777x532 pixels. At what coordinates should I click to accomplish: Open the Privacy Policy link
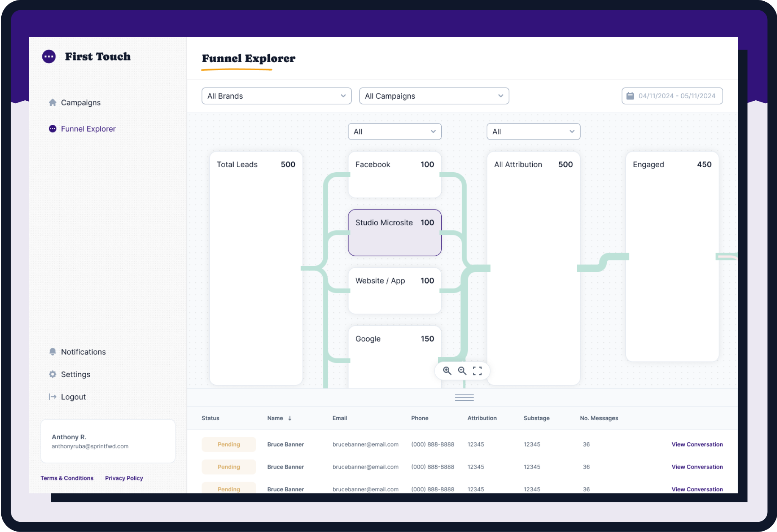pyautogui.click(x=124, y=478)
